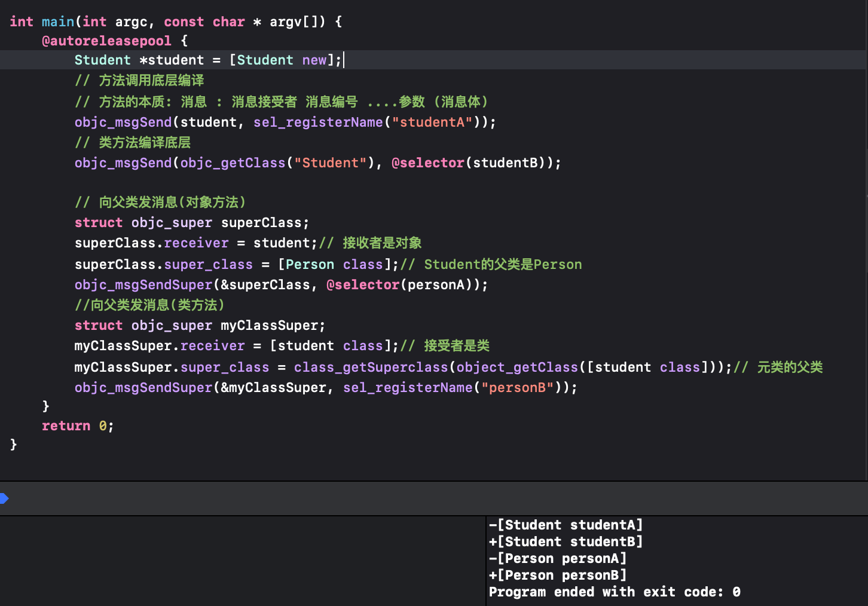868x606 pixels.
Task: Click comment '// 方法调用底层编译'
Action: 139,80
